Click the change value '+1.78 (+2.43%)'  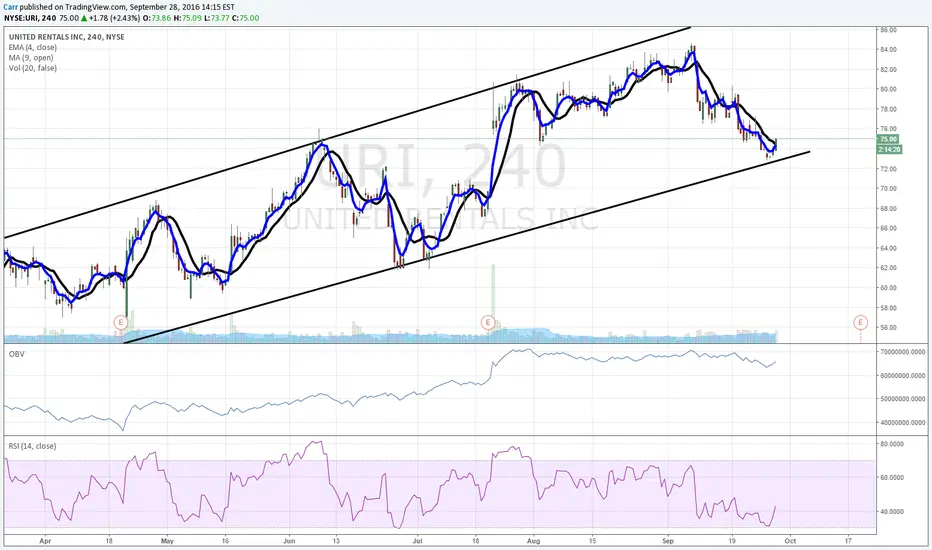115,18
